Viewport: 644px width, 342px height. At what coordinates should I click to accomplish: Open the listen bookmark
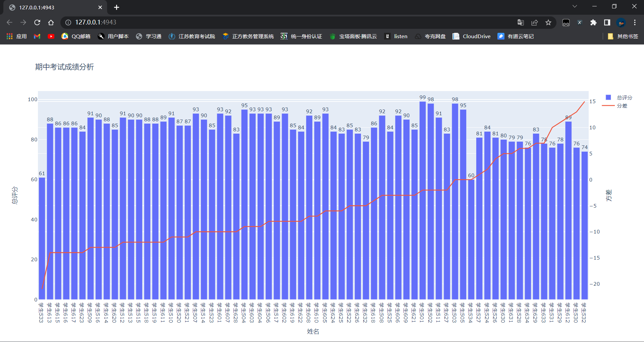pyautogui.click(x=396, y=36)
